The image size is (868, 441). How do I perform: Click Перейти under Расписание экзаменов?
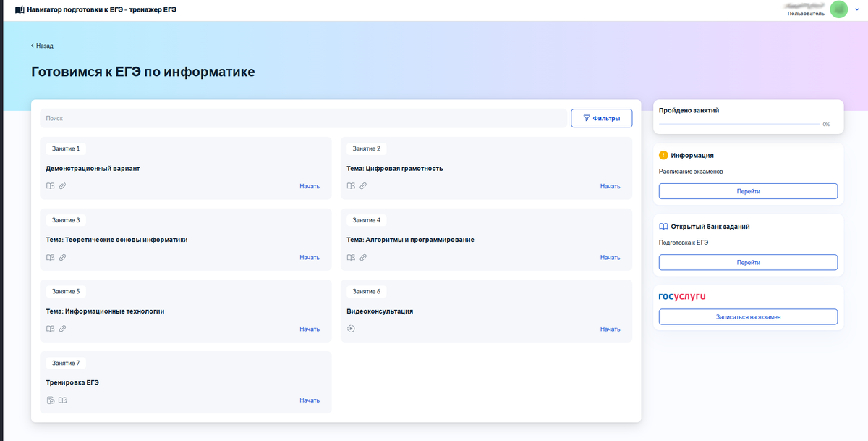[747, 190]
